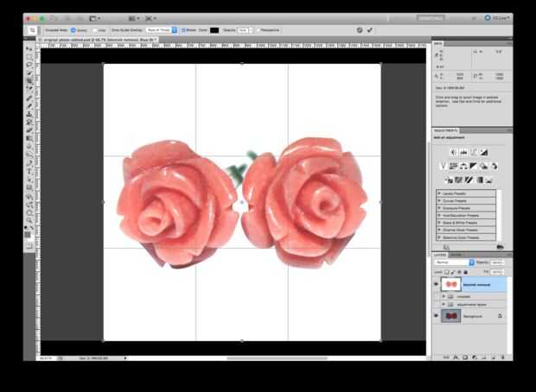Hide the selected top layer via its eye
Image resolution: width=536 pixels, height=392 pixels.
tap(436, 284)
